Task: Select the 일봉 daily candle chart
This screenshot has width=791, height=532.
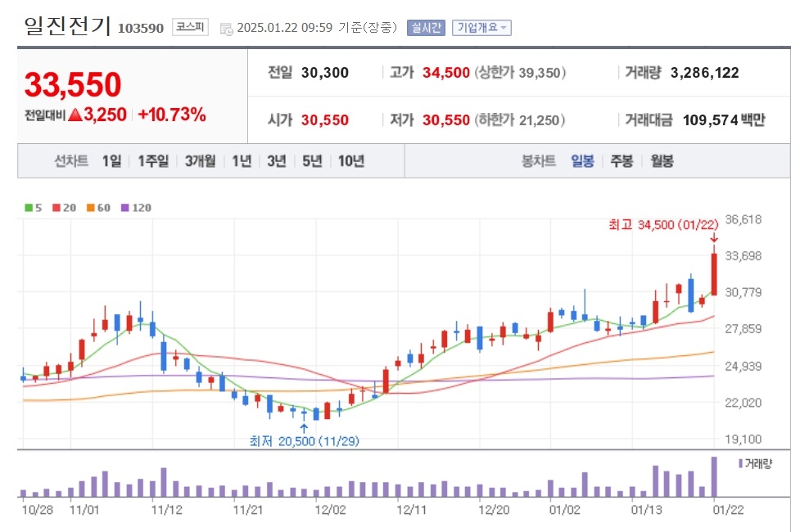Action: tap(582, 161)
